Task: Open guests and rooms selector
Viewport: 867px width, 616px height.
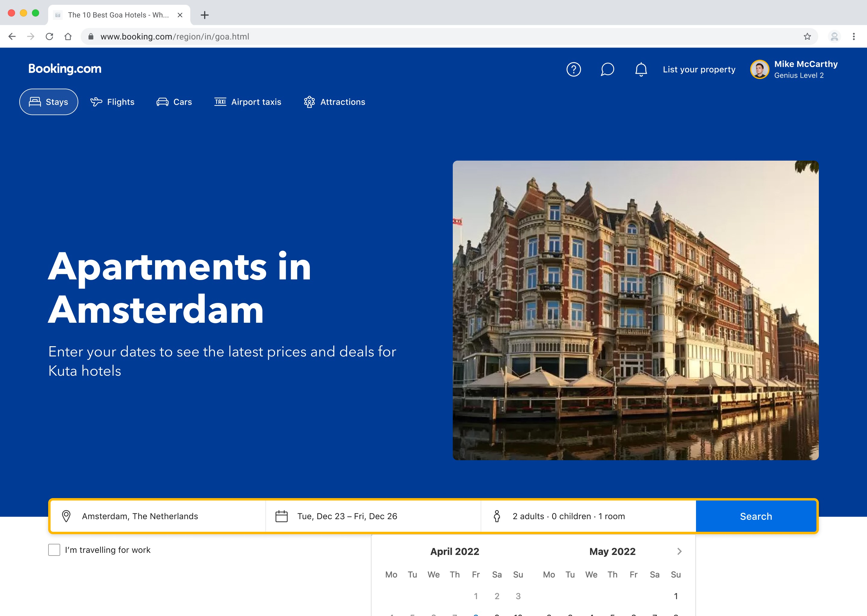Action: (x=588, y=516)
